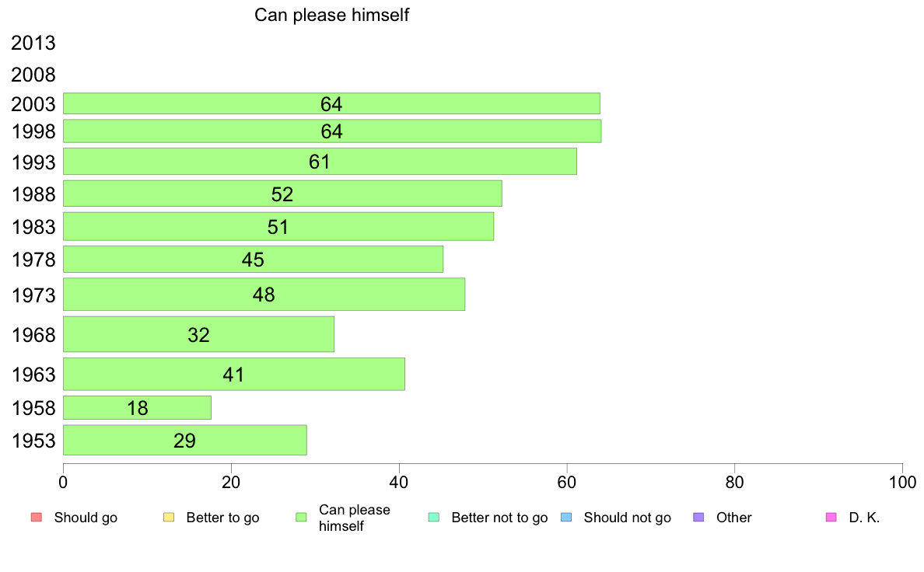Select the blue Should not go swatch
This screenshot has width=924, height=572.
[566, 518]
